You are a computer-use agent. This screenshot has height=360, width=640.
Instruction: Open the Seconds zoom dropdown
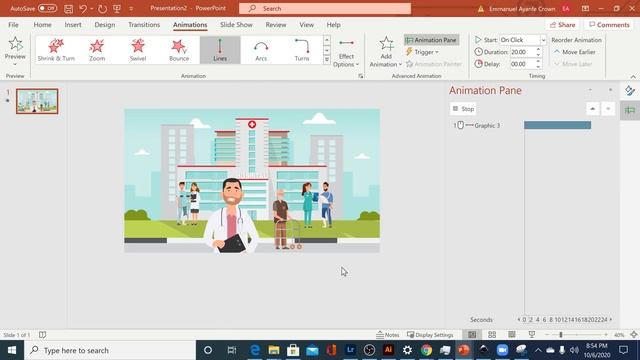(482, 320)
